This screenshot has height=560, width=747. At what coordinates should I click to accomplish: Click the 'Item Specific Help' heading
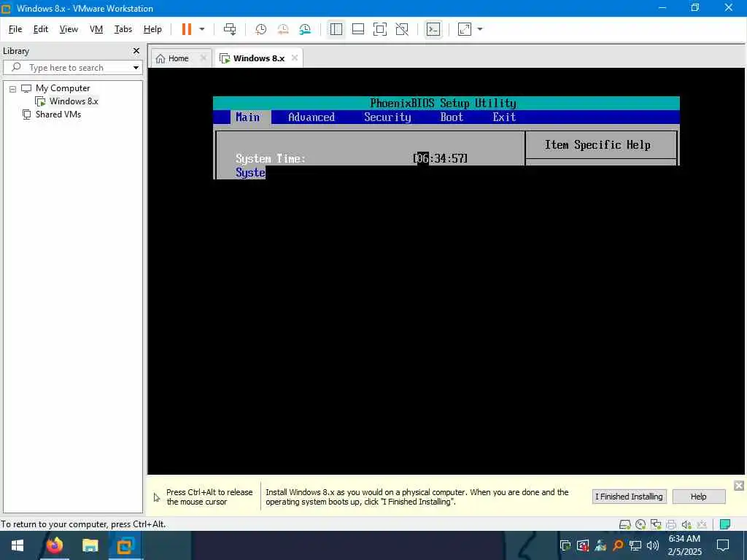(x=597, y=145)
